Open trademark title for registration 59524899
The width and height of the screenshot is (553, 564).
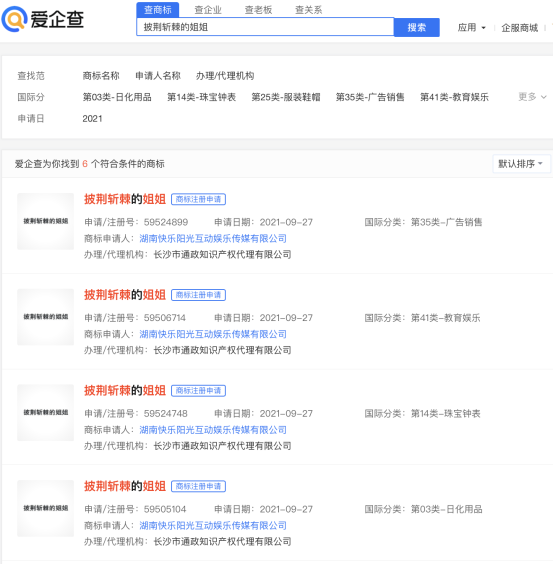point(125,199)
